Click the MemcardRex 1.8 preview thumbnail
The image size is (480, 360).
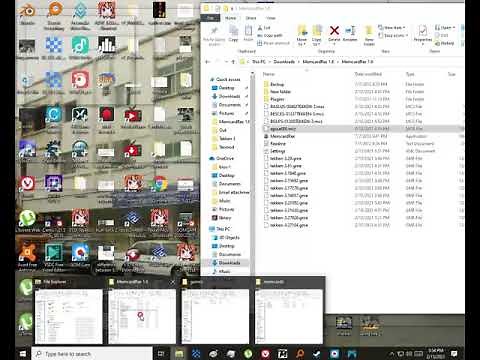coord(142,316)
